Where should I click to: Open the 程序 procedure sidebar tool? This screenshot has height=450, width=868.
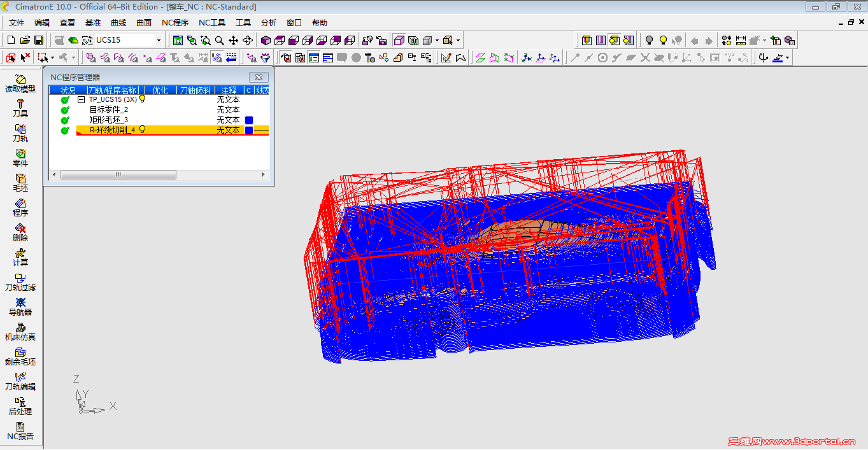click(20, 208)
